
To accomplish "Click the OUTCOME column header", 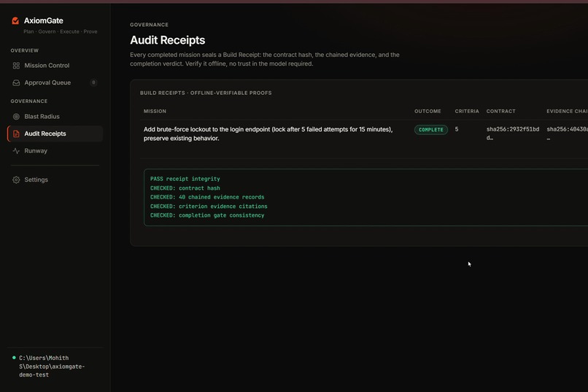I will pos(428,112).
